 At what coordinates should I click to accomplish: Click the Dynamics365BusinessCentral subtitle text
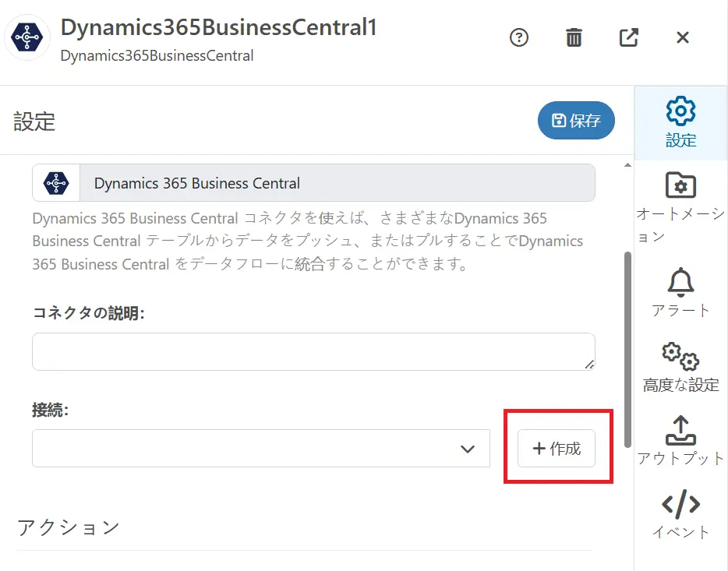tap(157, 55)
